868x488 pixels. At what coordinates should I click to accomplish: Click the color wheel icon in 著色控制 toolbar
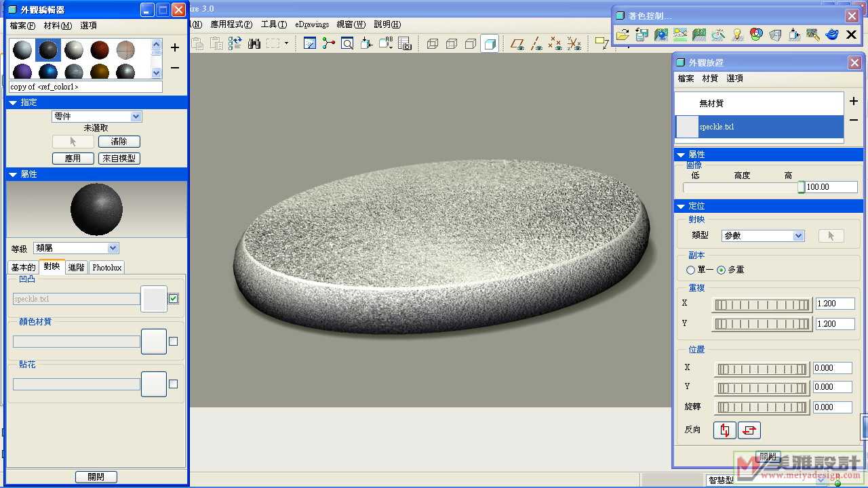click(x=757, y=35)
